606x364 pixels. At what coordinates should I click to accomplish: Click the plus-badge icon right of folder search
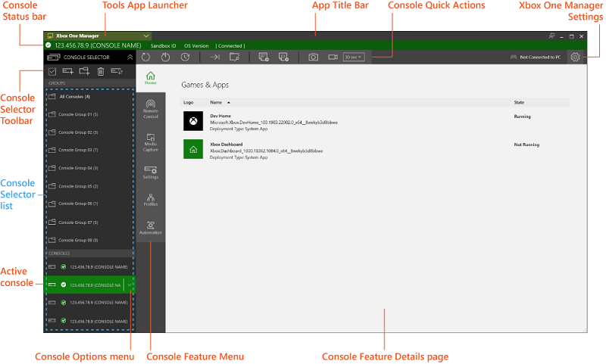coord(264,57)
